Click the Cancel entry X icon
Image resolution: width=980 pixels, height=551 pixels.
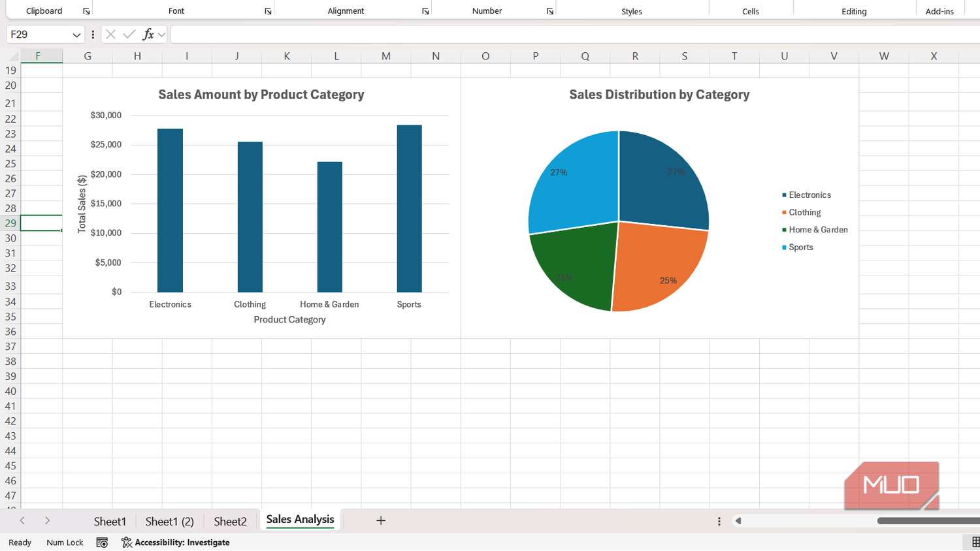pos(110,34)
